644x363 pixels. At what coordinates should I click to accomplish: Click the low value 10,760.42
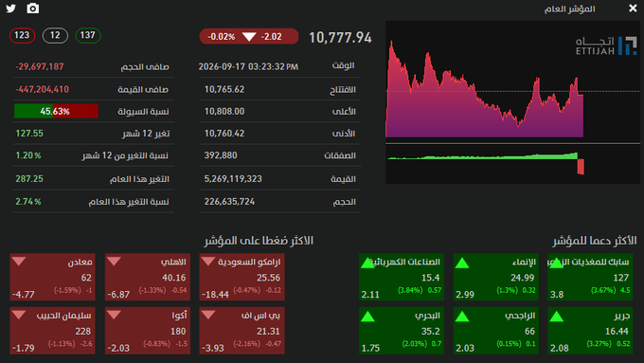pos(224,134)
